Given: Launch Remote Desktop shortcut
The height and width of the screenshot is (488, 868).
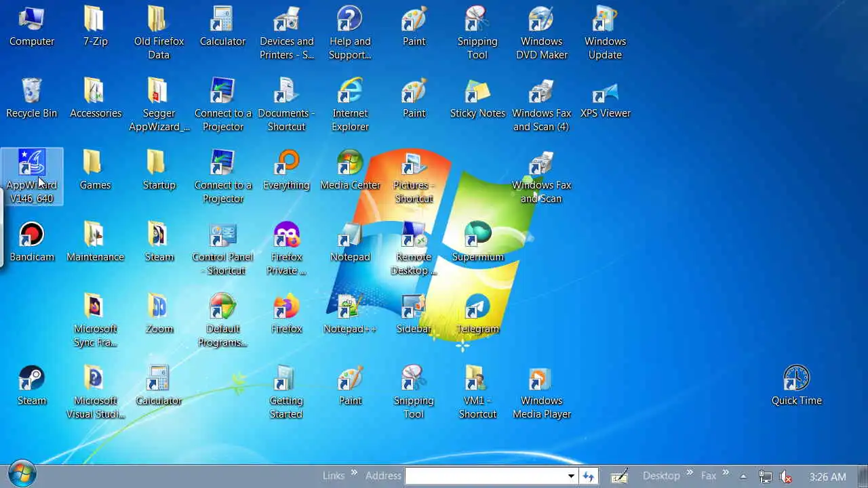Looking at the screenshot, I should 414,249.
